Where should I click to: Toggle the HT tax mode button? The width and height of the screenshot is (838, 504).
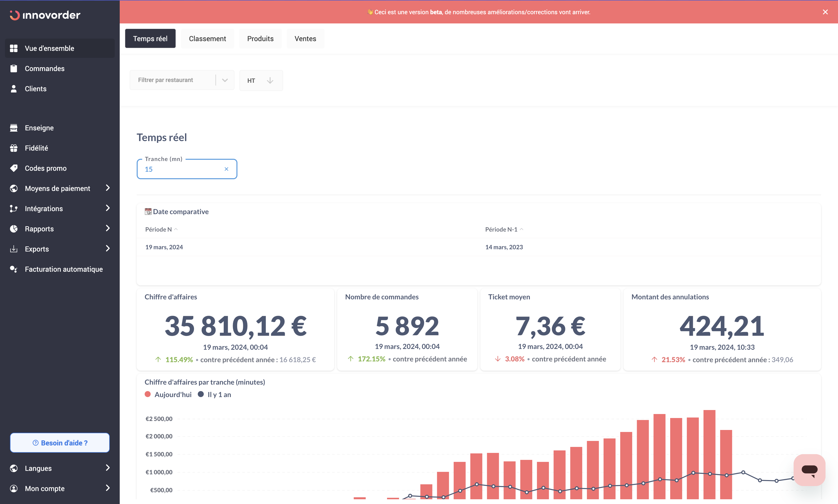[261, 81]
